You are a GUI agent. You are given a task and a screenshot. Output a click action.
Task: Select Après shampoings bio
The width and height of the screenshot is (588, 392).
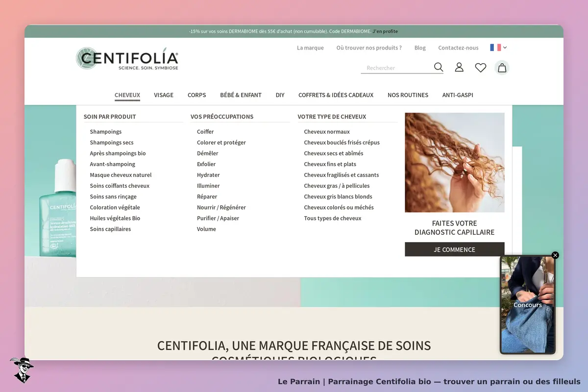[118, 153]
